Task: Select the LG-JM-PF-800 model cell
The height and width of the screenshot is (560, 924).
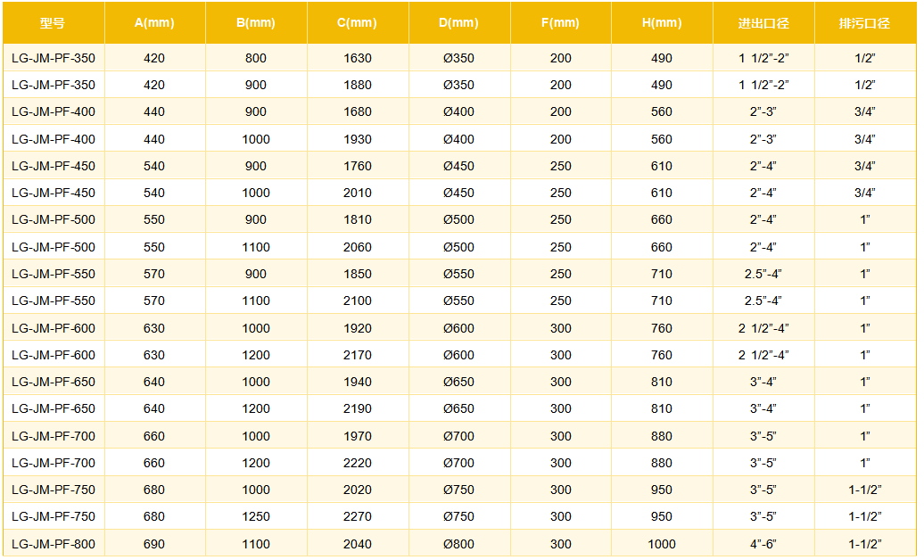Action: (x=54, y=544)
